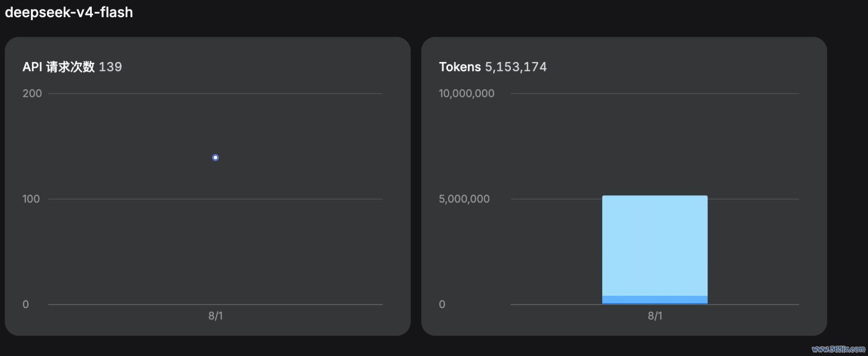Viewport: 868px width, 356px height.
Task: Open the www.365jz.com watermark link
Action: pos(838,349)
